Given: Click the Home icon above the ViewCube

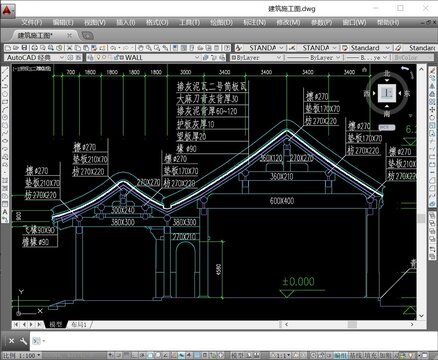Looking at the screenshot, I should tap(364, 69).
